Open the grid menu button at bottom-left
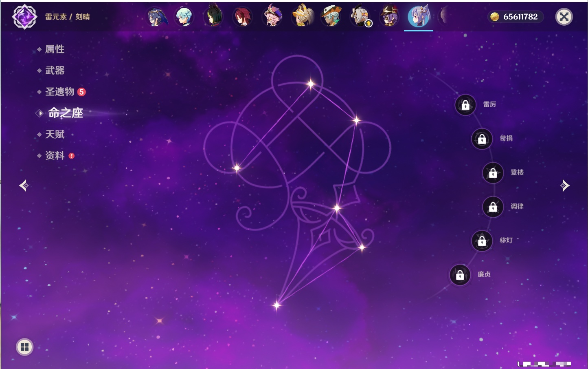 coord(24,347)
